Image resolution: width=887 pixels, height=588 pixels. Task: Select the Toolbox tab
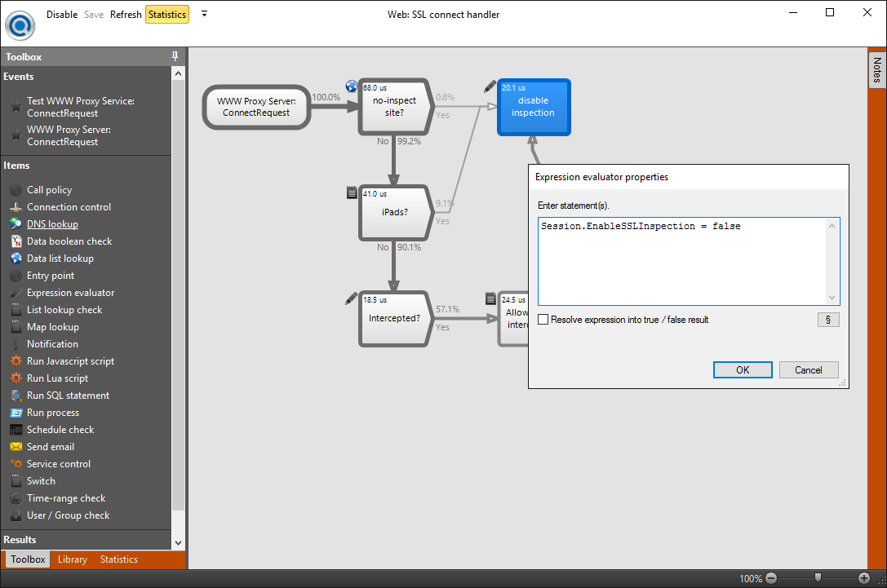tap(28, 559)
